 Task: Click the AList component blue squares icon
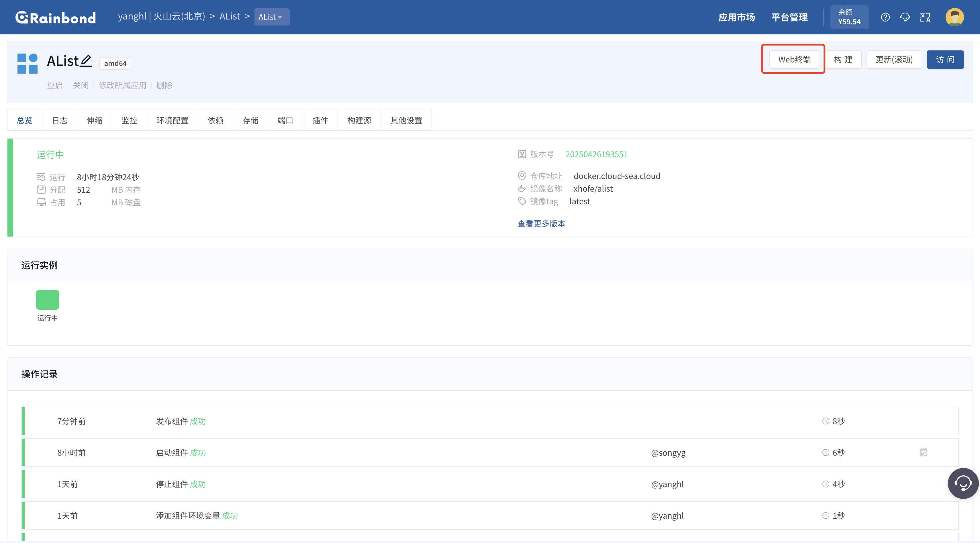[x=28, y=63]
